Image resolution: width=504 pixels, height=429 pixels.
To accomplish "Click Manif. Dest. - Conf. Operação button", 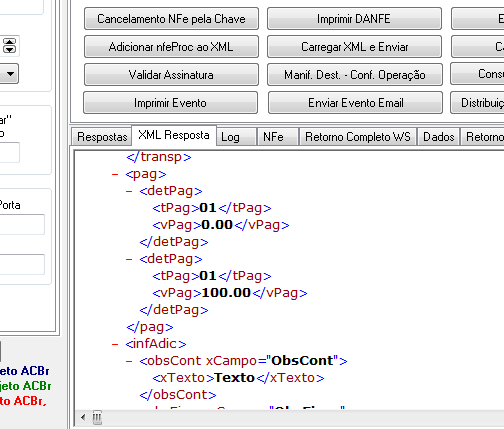I will (355, 75).
